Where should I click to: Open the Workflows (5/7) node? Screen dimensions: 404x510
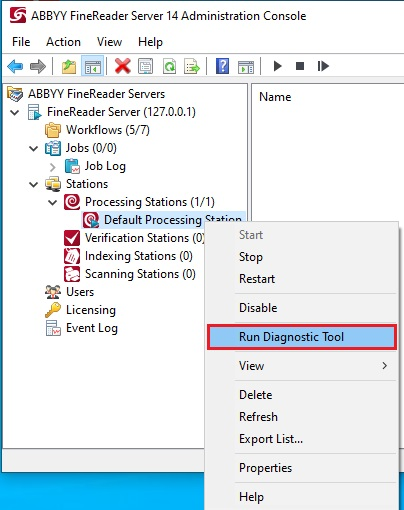pos(108,130)
